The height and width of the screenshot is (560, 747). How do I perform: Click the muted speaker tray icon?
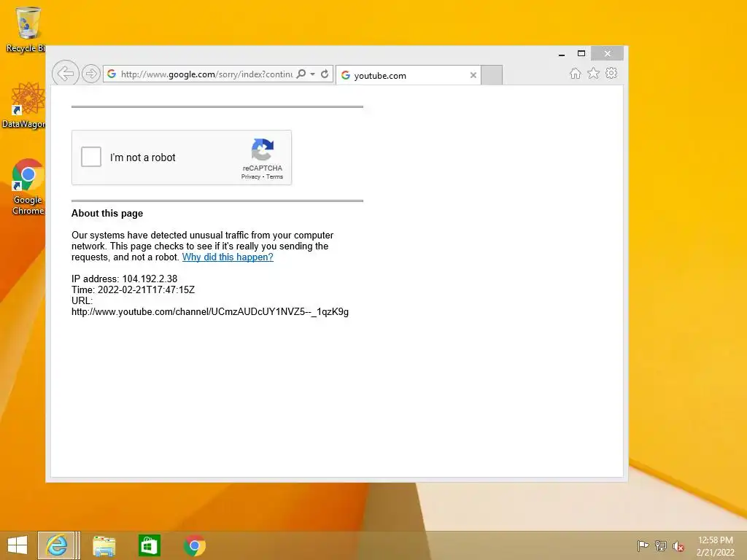click(x=678, y=545)
